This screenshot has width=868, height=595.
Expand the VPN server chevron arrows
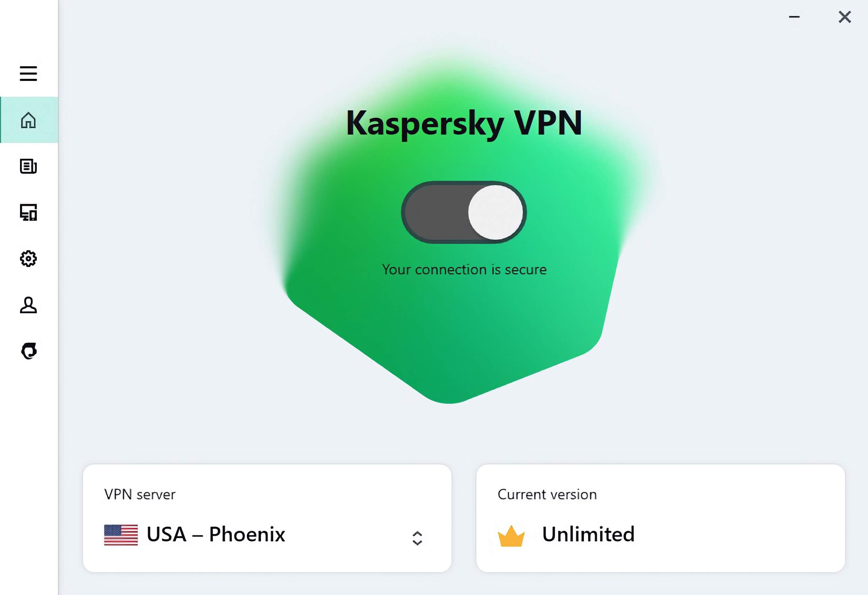click(x=417, y=538)
